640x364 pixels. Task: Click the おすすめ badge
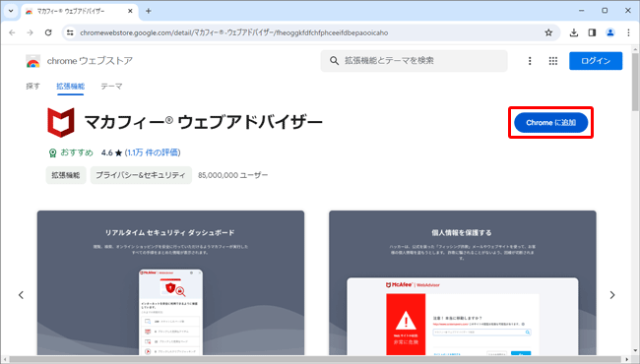click(71, 152)
